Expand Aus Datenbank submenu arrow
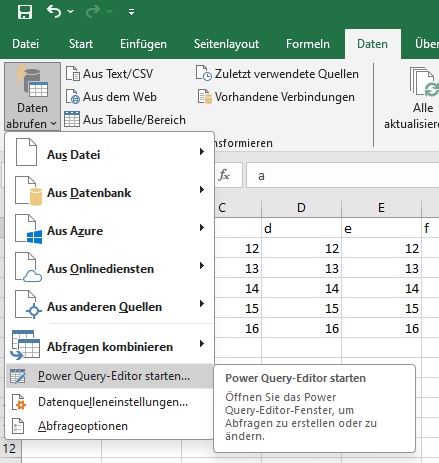 coord(202,190)
